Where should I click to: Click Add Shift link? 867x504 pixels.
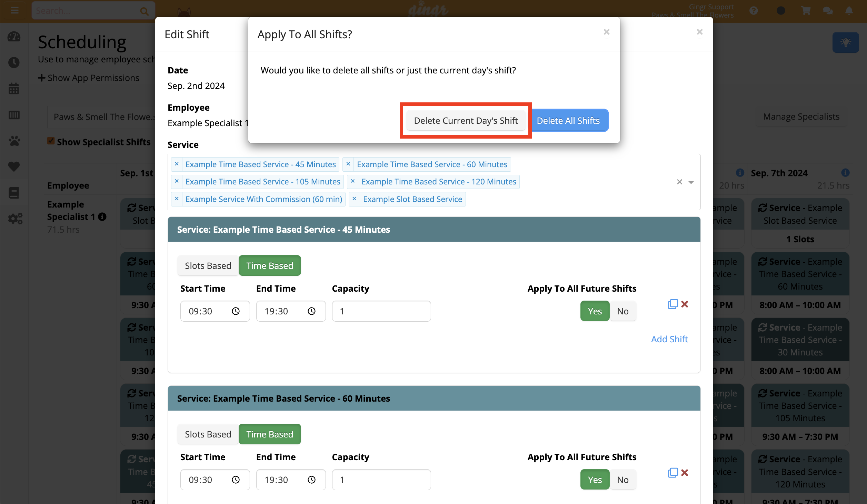669,339
